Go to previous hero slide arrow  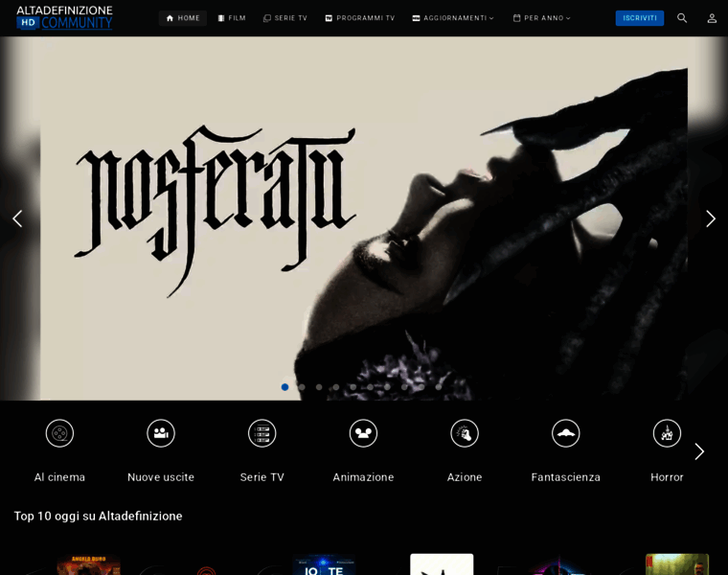(17, 218)
